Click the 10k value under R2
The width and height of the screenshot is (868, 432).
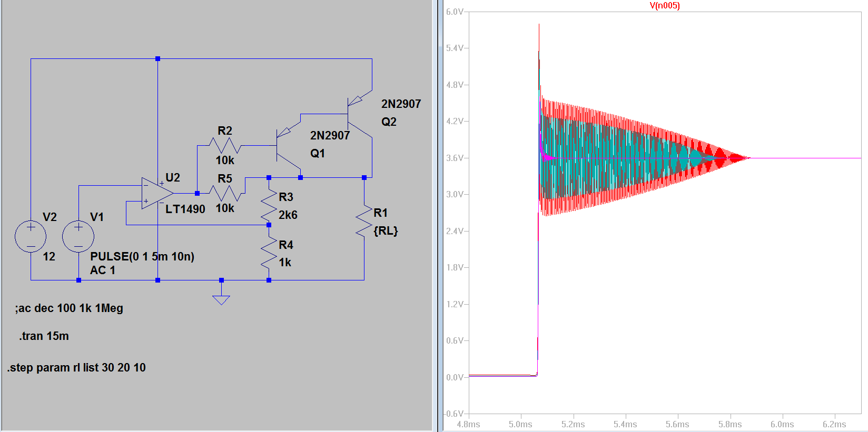point(225,160)
